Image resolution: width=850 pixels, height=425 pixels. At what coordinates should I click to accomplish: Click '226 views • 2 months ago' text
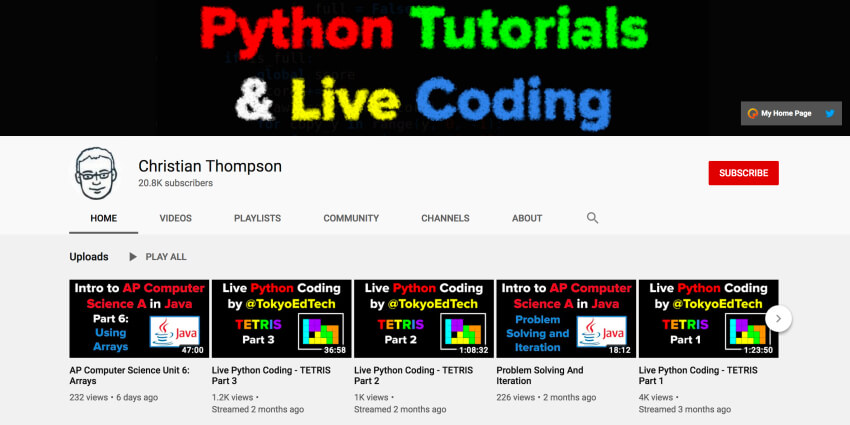point(546,397)
